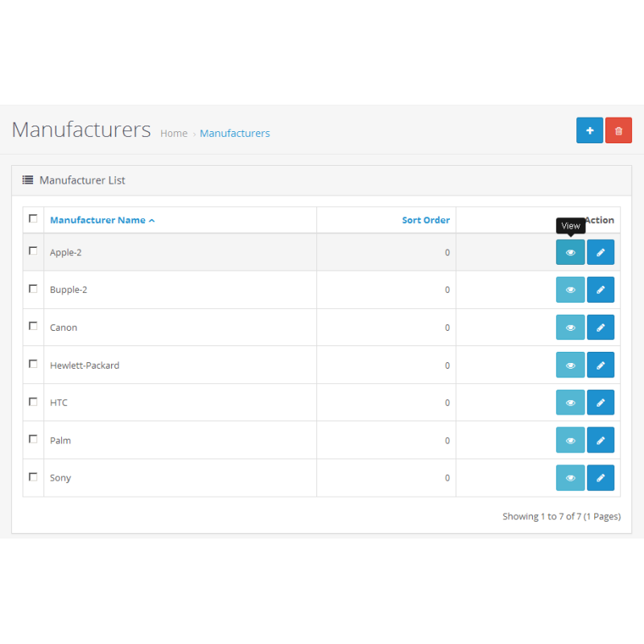
Task: Click the eye icon for Palm
Action: pos(570,440)
